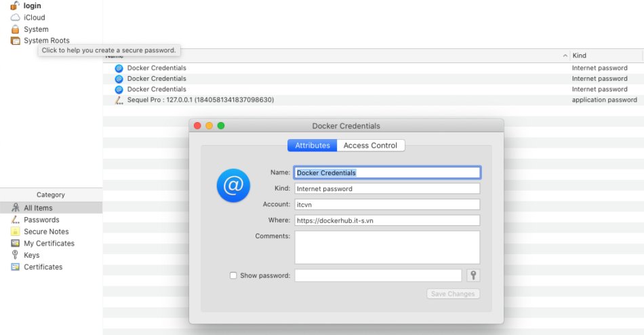Viewport: 644px width, 335px height.
Task: Open the Secure Notes category
Action: (x=46, y=231)
